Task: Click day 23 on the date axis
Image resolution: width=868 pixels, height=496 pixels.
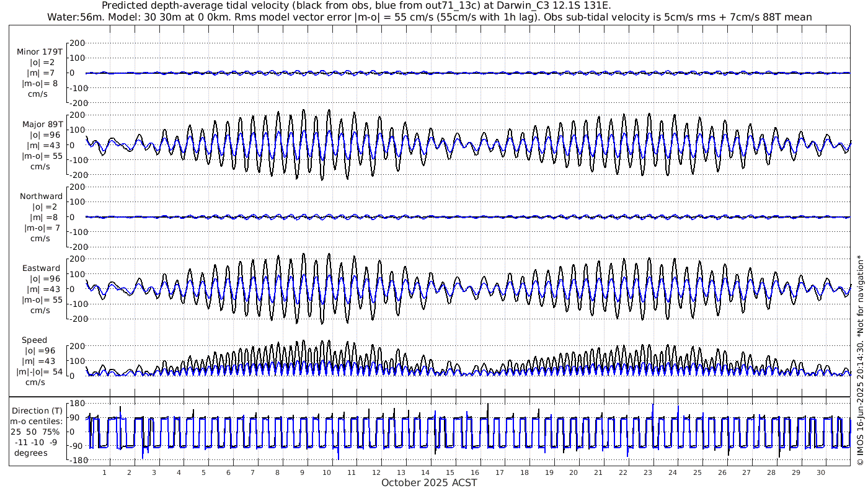Action: pyautogui.click(x=648, y=472)
